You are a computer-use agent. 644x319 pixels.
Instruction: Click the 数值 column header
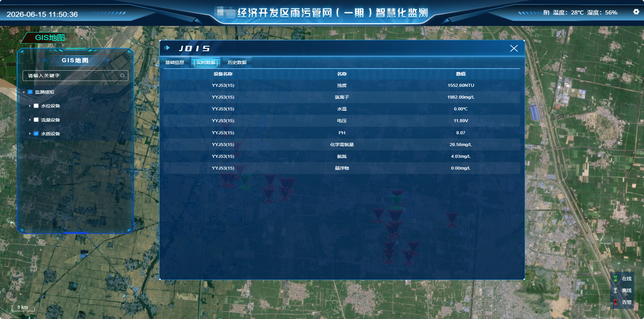coord(461,74)
